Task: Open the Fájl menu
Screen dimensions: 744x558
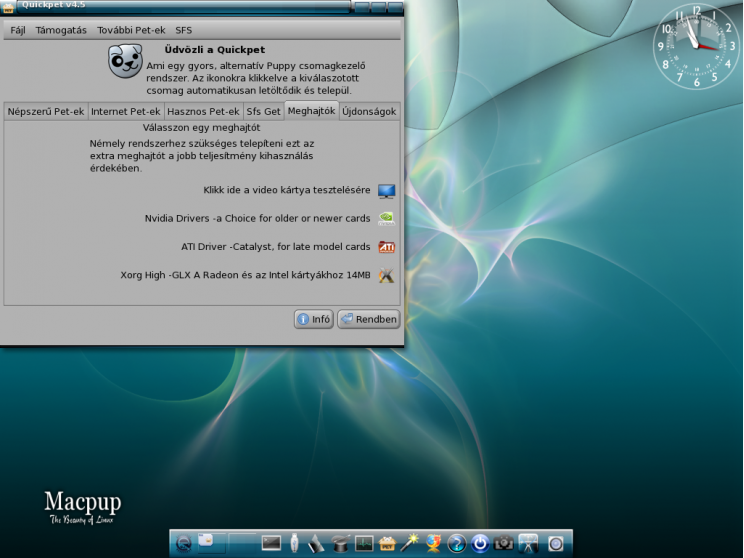Action: click(18, 30)
